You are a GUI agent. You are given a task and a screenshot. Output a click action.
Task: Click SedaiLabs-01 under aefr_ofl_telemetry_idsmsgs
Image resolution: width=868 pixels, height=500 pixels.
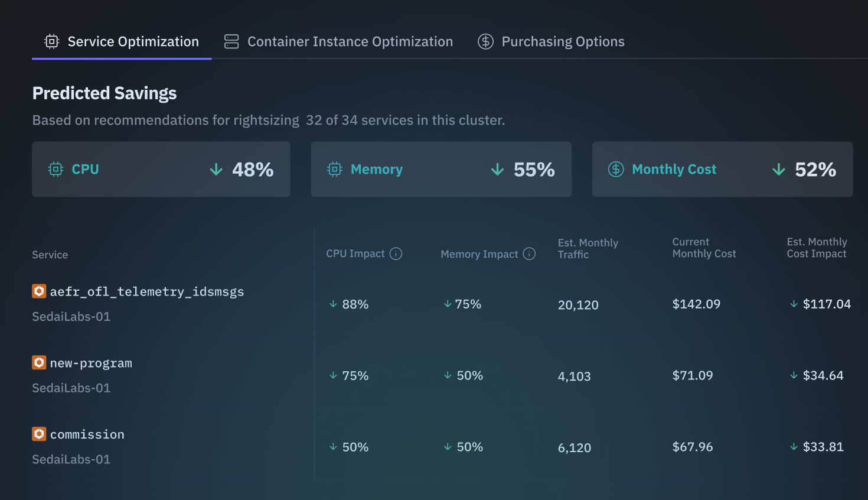[x=71, y=317]
